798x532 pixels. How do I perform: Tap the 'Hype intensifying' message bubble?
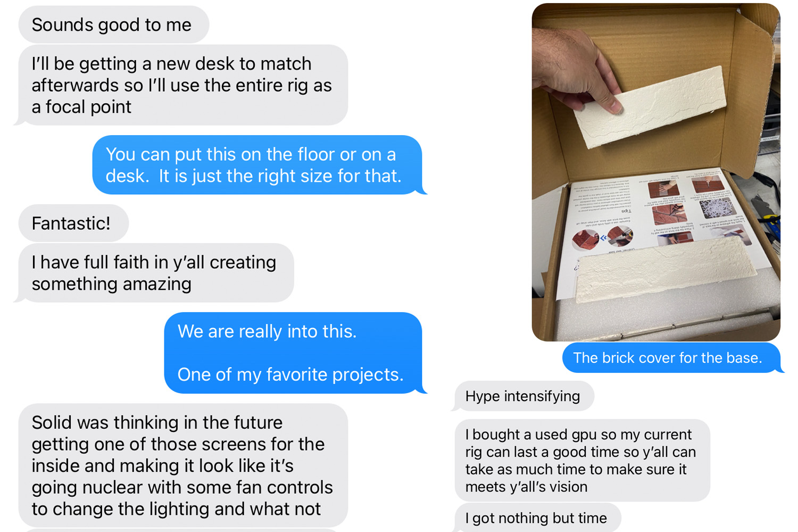pos(524,396)
